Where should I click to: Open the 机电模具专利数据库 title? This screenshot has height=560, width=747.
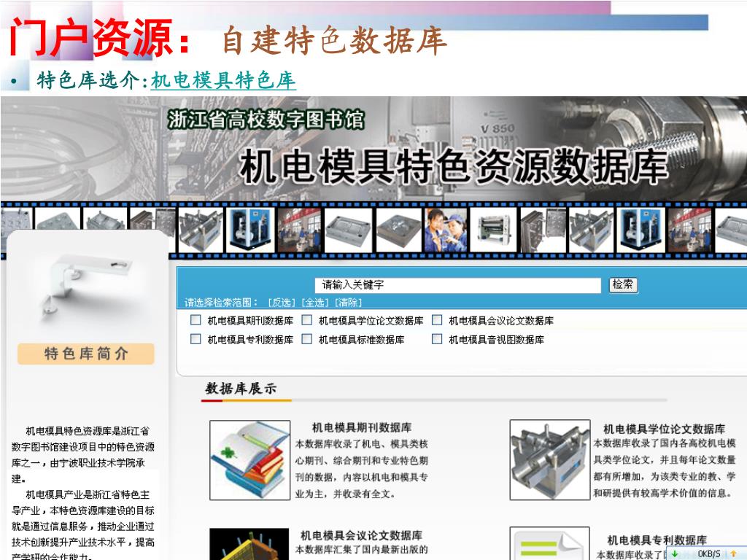click(657, 540)
